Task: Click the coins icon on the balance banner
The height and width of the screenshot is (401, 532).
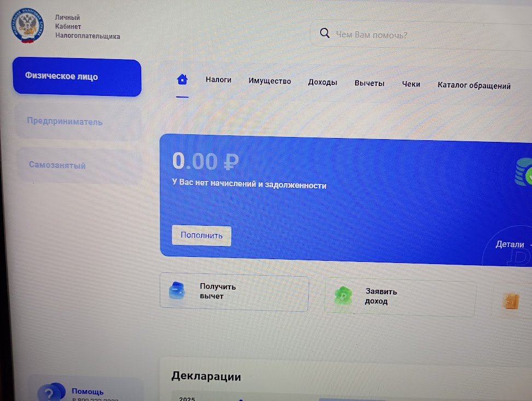Action: coord(524,172)
